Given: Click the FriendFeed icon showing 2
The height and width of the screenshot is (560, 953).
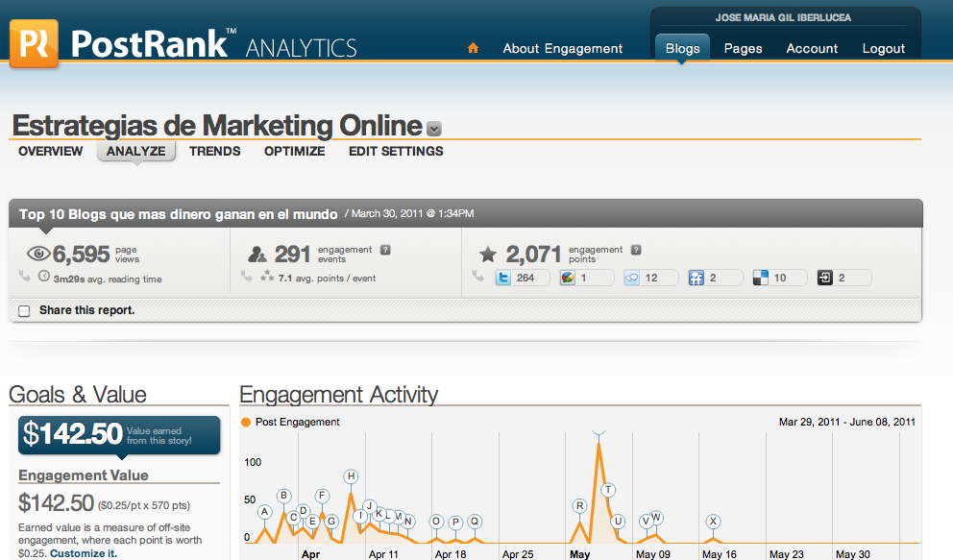Looking at the screenshot, I should [x=696, y=279].
